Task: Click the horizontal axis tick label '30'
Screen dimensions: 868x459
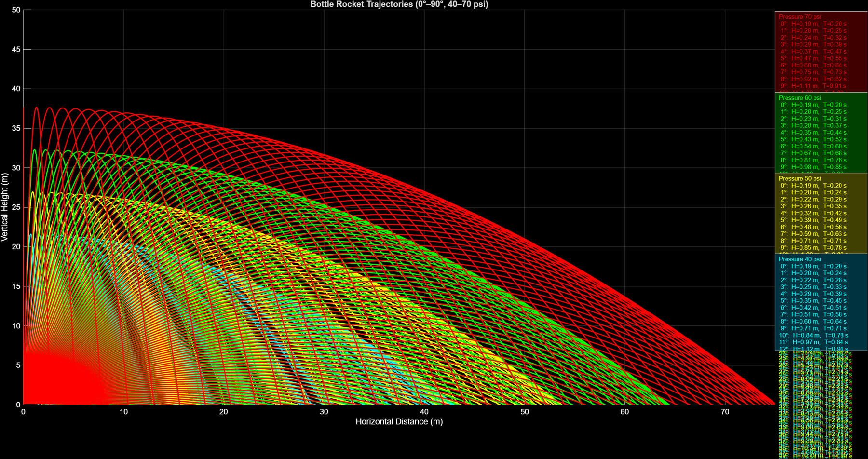Action: coord(324,412)
